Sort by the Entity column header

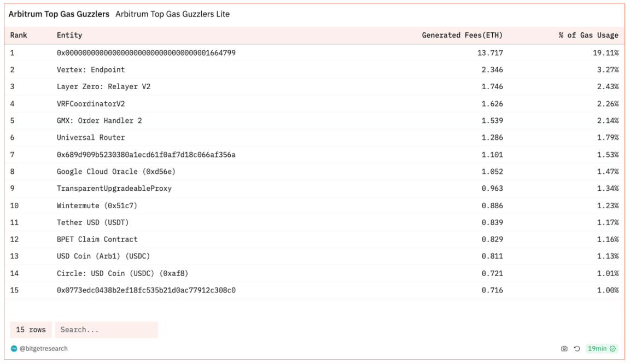69,36
